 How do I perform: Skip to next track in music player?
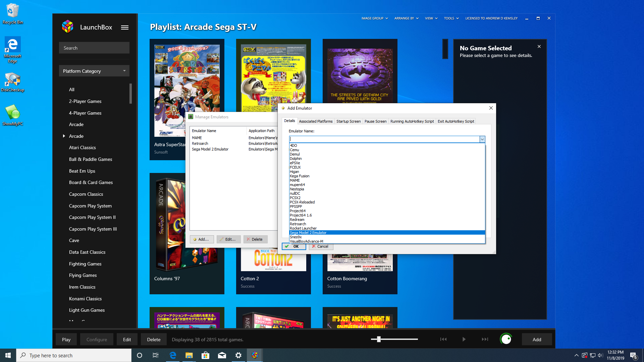coord(485,339)
